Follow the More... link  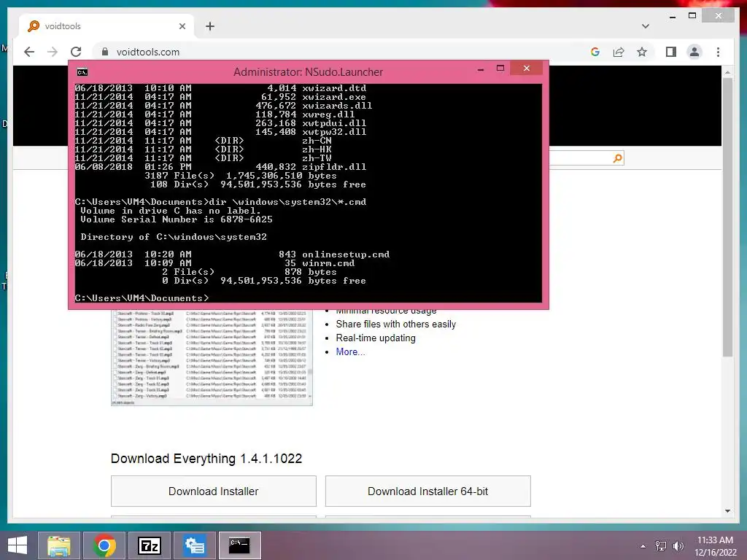(x=350, y=351)
